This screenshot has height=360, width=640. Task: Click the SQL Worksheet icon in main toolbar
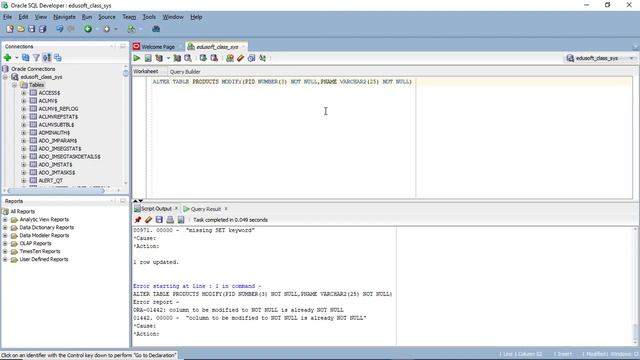coord(131,29)
